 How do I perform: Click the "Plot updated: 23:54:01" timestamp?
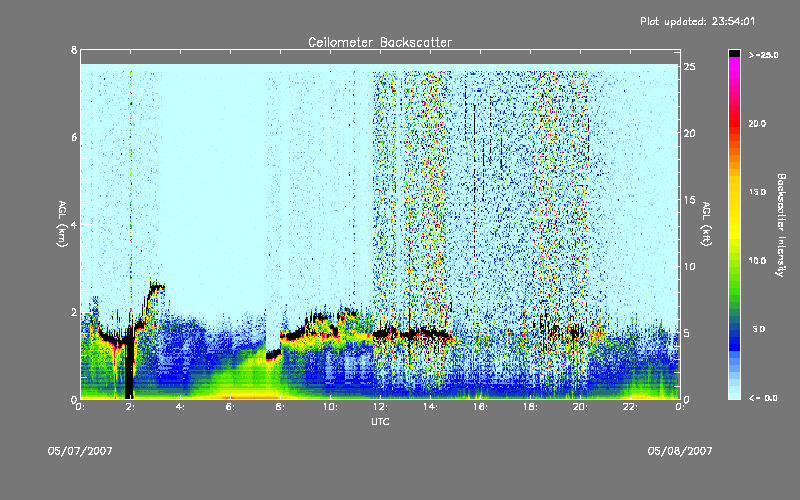[x=697, y=21]
